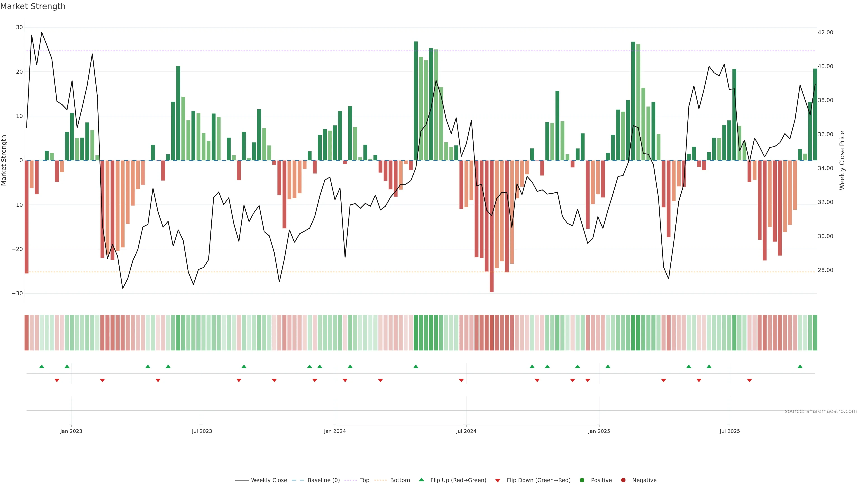Click the leftmost red flip-down triangle marker
Screen dimensions: 868x488
click(x=57, y=380)
